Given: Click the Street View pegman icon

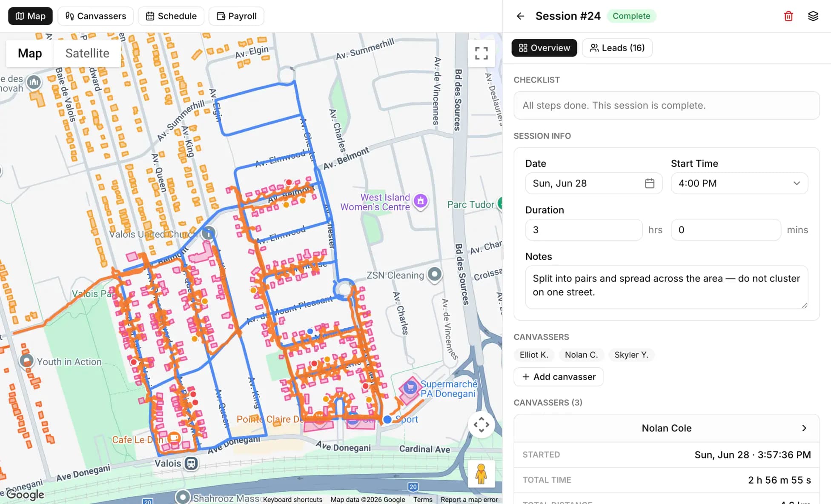Looking at the screenshot, I should (481, 474).
